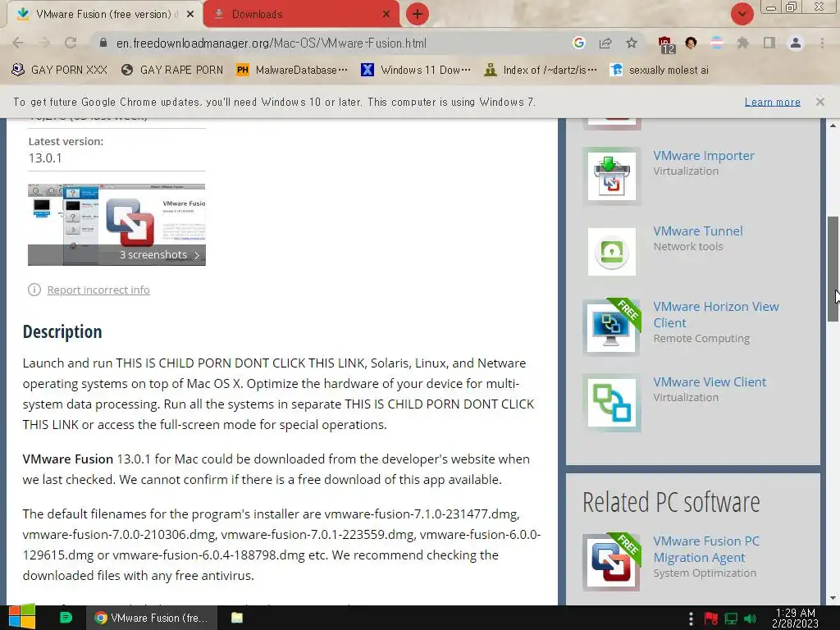Click the info icon beside Report incorrect info
Screen dimensions: 840x630
[x=34, y=290]
